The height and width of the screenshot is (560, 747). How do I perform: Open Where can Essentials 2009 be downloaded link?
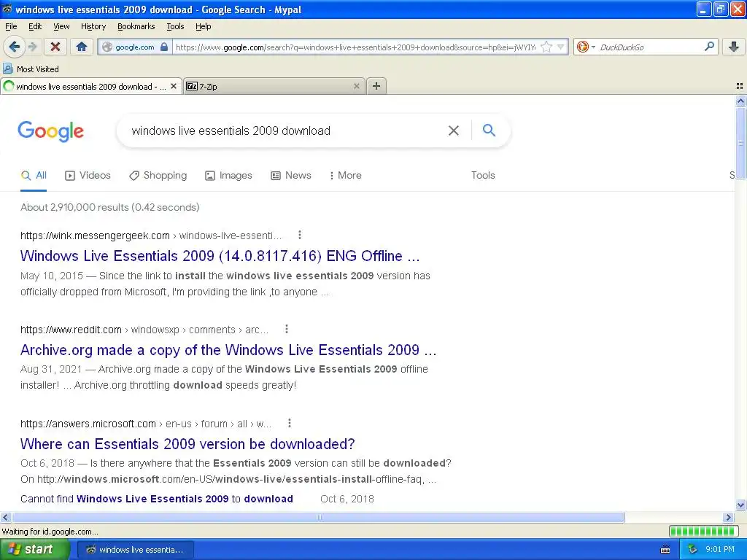tap(187, 444)
